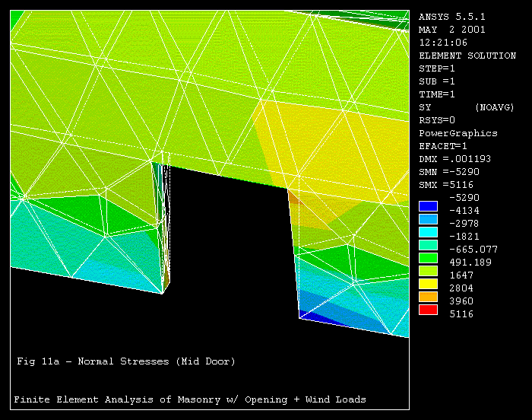Select the ELEMENT SOLUTION label
This screenshot has width=532, height=420.
click(x=467, y=56)
